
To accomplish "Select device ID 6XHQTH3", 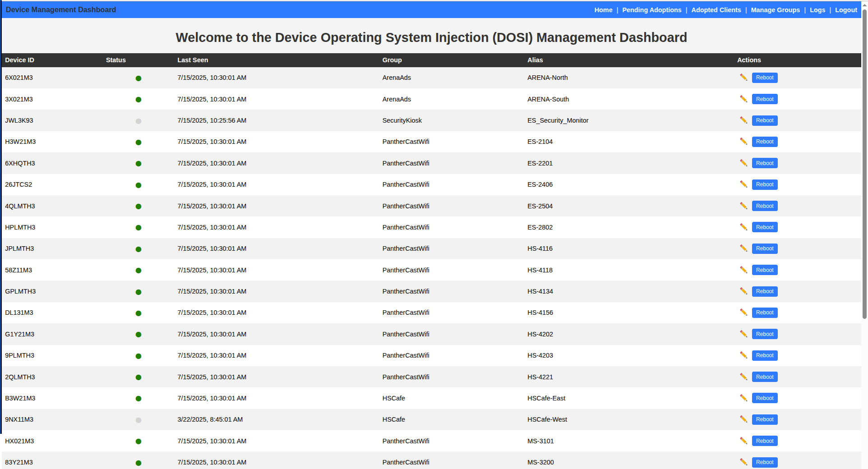I will pyautogui.click(x=20, y=163).
